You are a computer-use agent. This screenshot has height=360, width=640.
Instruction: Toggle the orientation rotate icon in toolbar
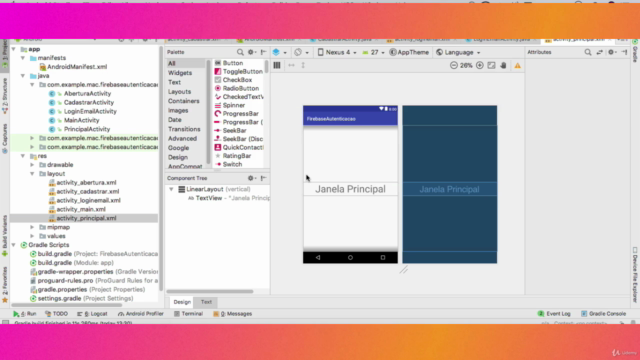coord(301,52)
